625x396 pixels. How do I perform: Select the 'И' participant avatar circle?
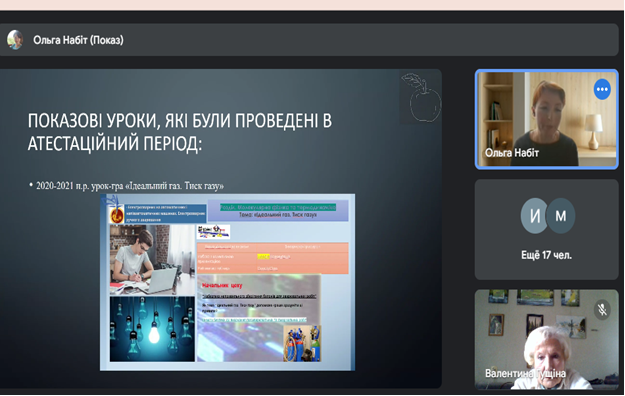click(534, 216)
